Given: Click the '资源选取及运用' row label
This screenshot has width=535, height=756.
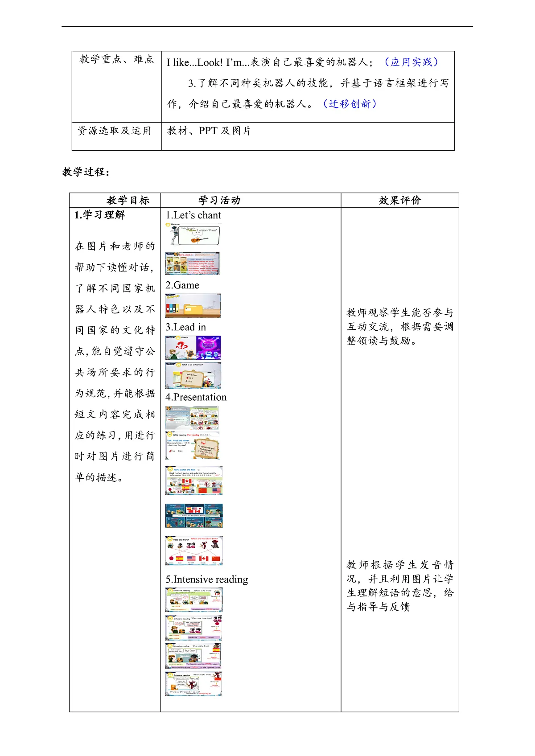Looking at the screenshot, I should 115,131.
